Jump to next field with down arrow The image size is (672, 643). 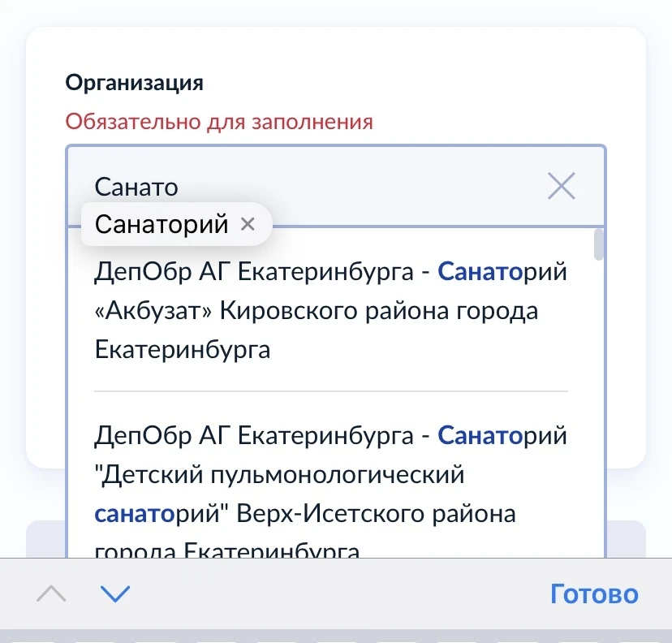tap(115, 594)
